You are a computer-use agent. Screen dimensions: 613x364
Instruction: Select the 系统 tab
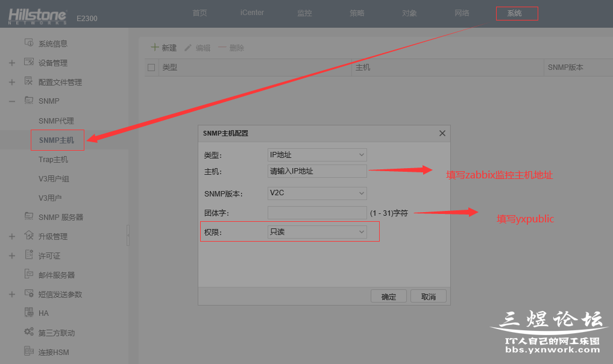click(515, 13)
